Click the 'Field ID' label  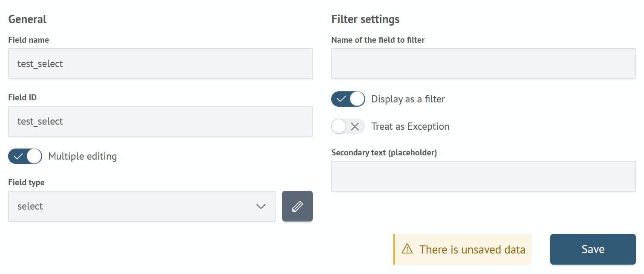(23, 97)
